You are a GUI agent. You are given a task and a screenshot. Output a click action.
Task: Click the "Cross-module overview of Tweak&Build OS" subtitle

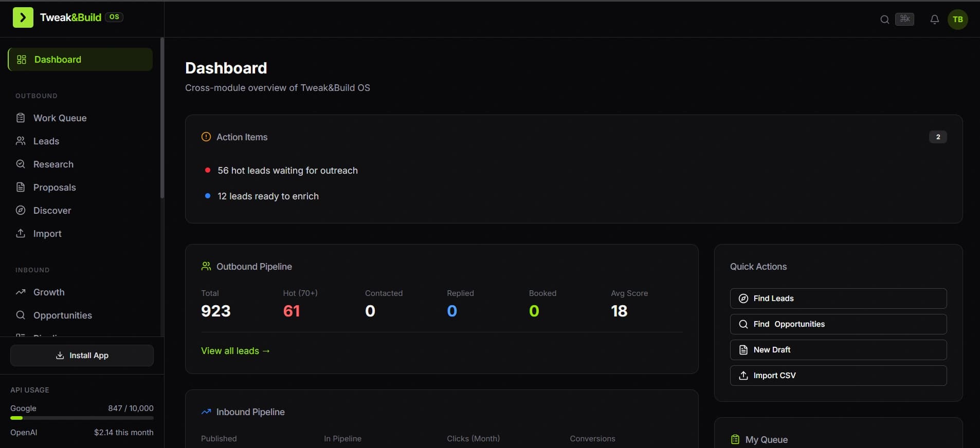tap(278, 88)
